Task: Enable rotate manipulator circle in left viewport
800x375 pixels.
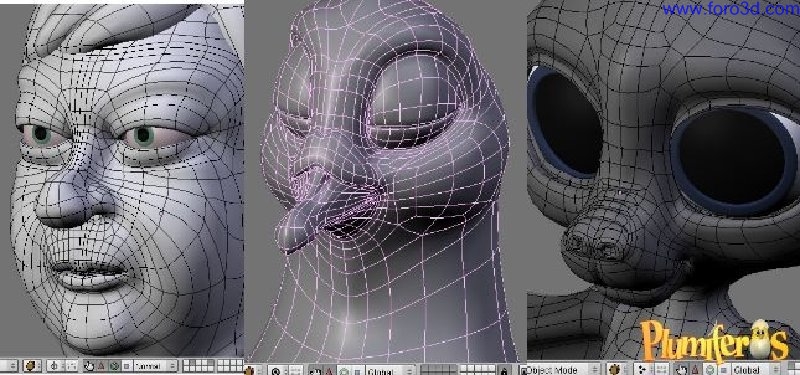Action: pos(115,366)
